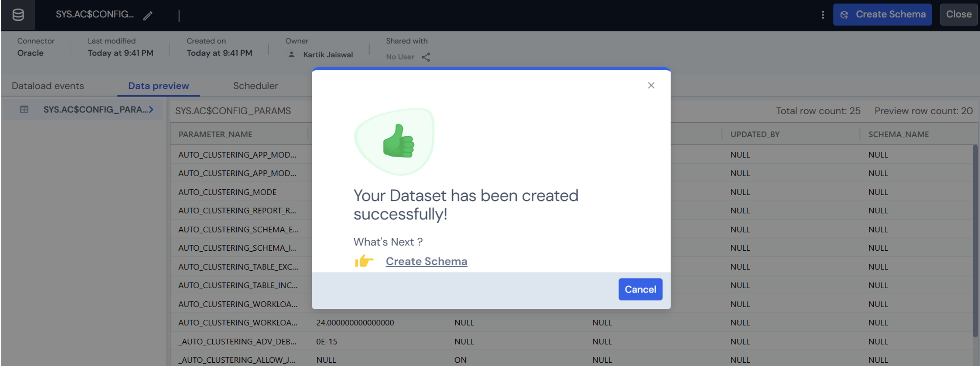This screenshot has height=366, width=980.
Task: Click the vertical scrollbar of data table
Action: (975, 240)
